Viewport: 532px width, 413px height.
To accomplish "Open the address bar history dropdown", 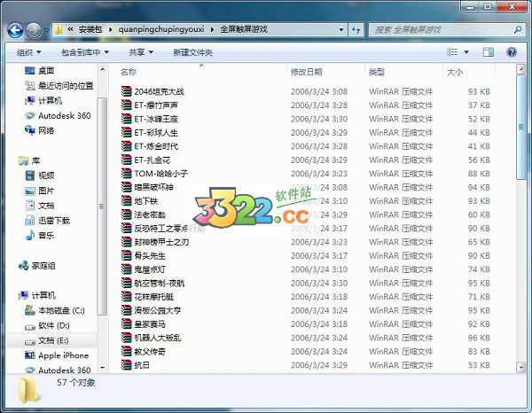I will [341, 30].
